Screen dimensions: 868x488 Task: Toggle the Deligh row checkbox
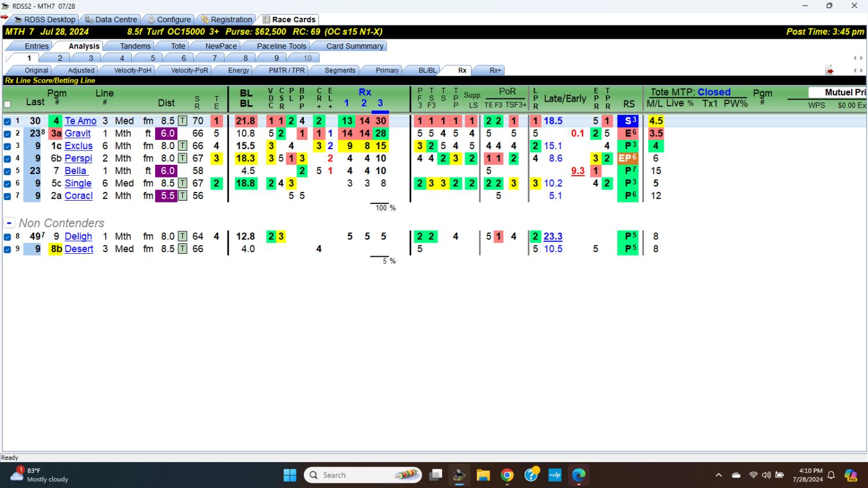pyautogui.click(x=8, y=237)
